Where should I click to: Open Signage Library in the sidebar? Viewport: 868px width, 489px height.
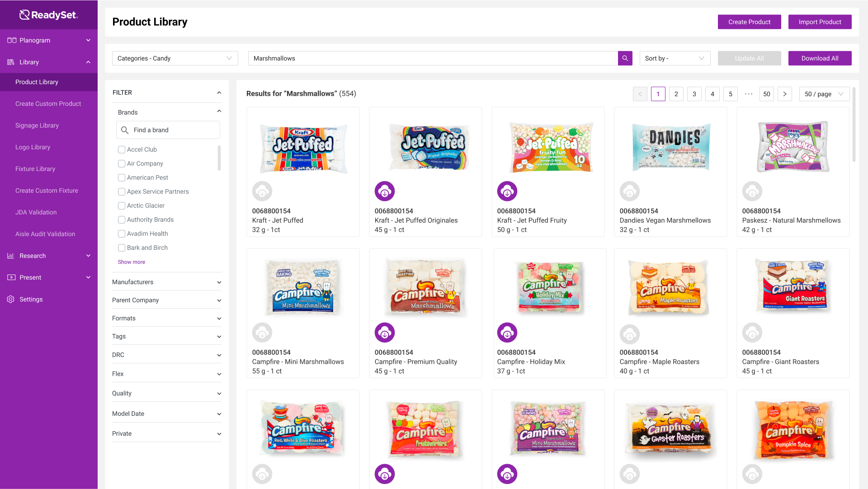(37, 125)
